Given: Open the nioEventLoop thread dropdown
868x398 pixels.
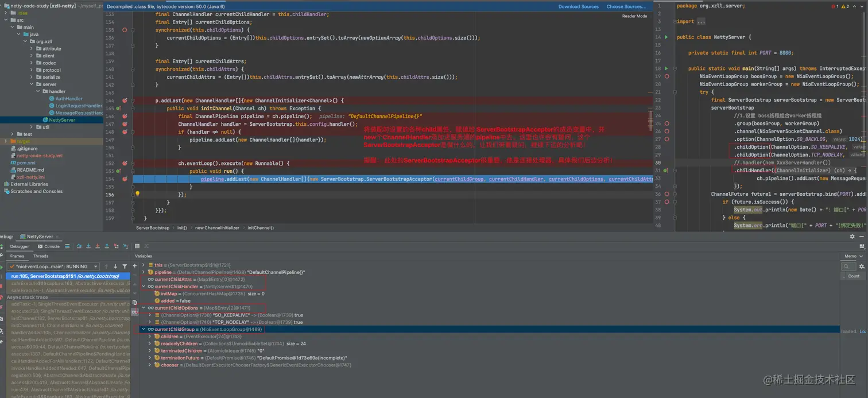Looking at the screenshot, I should click(53, 266).
